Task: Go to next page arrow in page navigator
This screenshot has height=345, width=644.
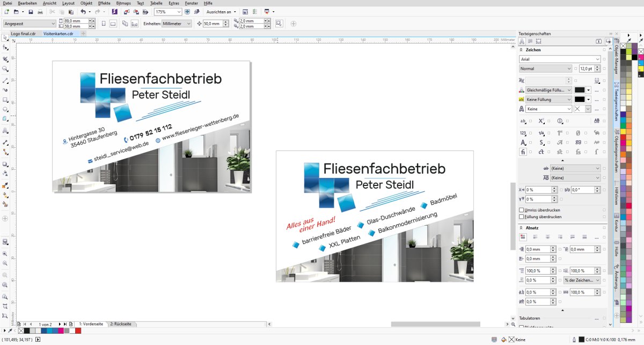Action: [60, 325]
